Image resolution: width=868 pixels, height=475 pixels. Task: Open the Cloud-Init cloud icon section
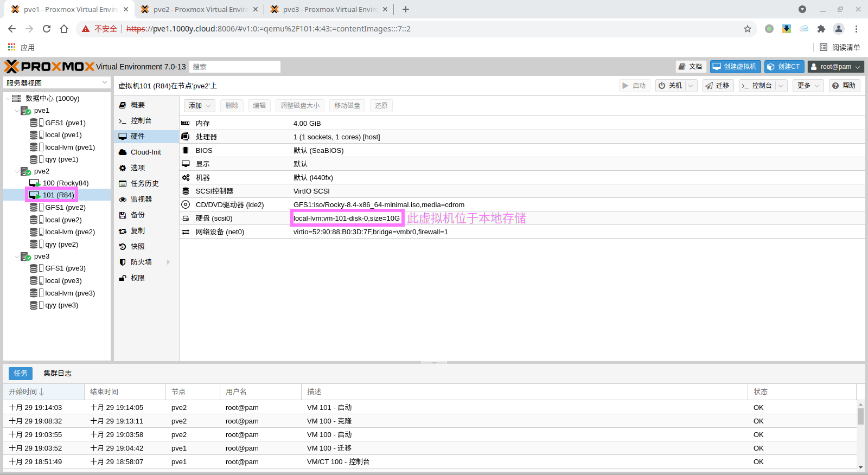[x=145, y=152]
